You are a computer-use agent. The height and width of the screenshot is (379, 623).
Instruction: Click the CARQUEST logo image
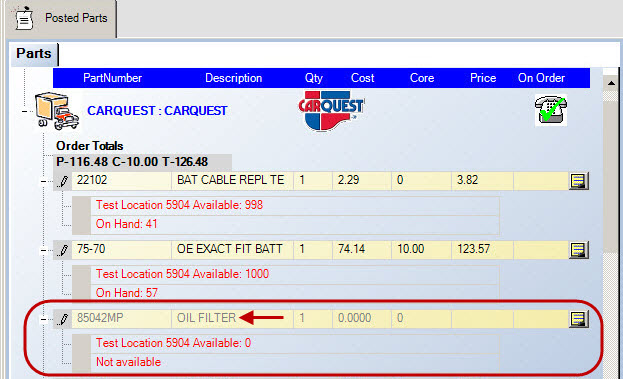[331, 110]
